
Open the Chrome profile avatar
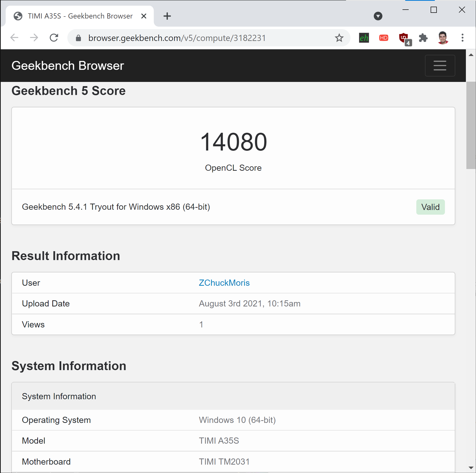pyautogui.click(x=443, y=38)
